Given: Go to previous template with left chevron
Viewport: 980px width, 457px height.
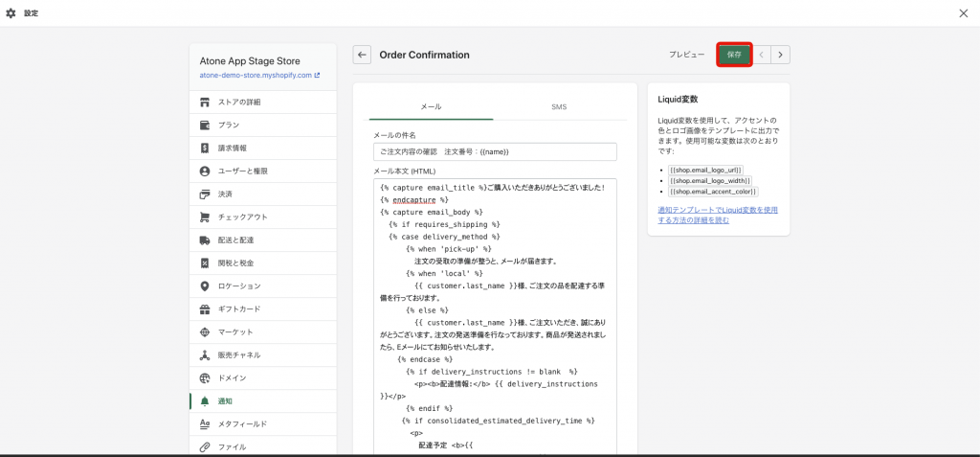Looking at the screenshot, I should (x=761, y=55).
